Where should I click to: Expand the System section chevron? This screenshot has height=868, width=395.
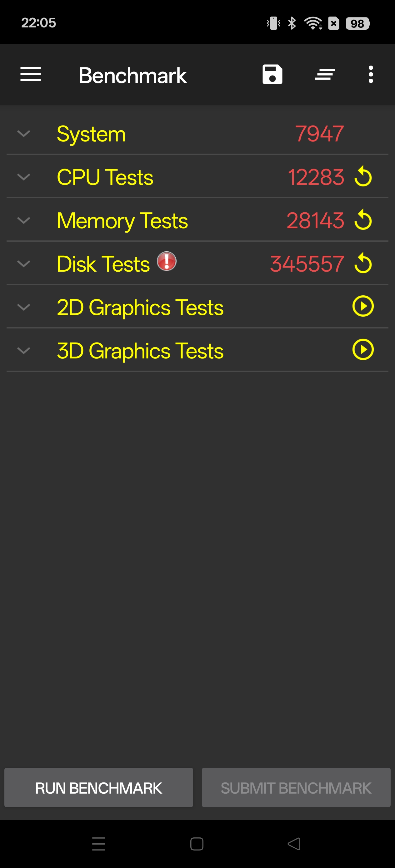pyautogui.click(x=24, y=134)
